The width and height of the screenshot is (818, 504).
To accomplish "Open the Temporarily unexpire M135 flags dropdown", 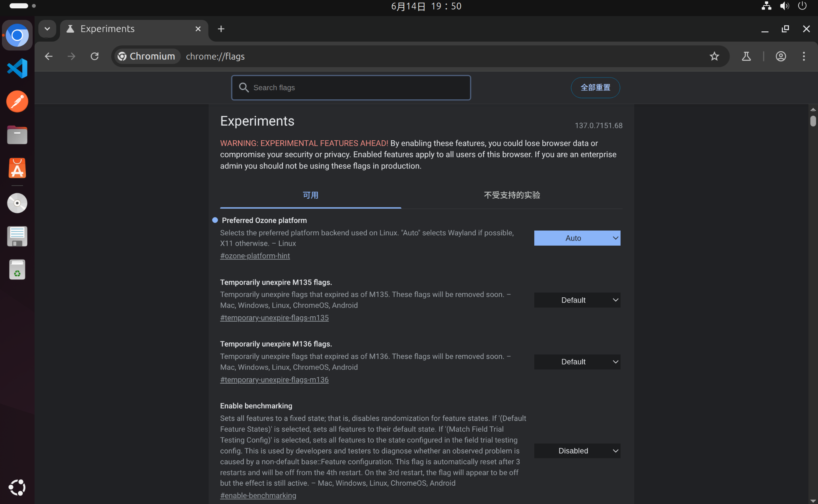I will 577,300.
